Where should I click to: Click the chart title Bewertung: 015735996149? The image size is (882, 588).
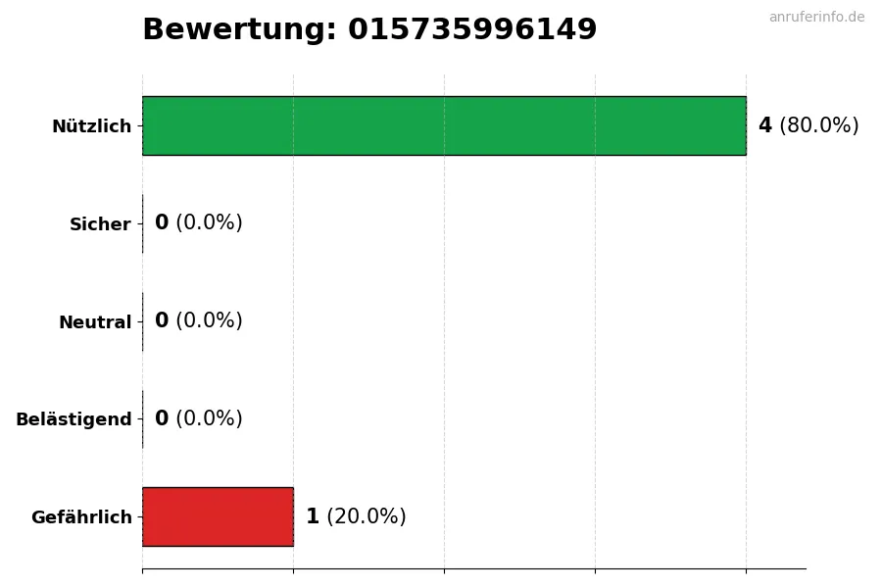369,30
